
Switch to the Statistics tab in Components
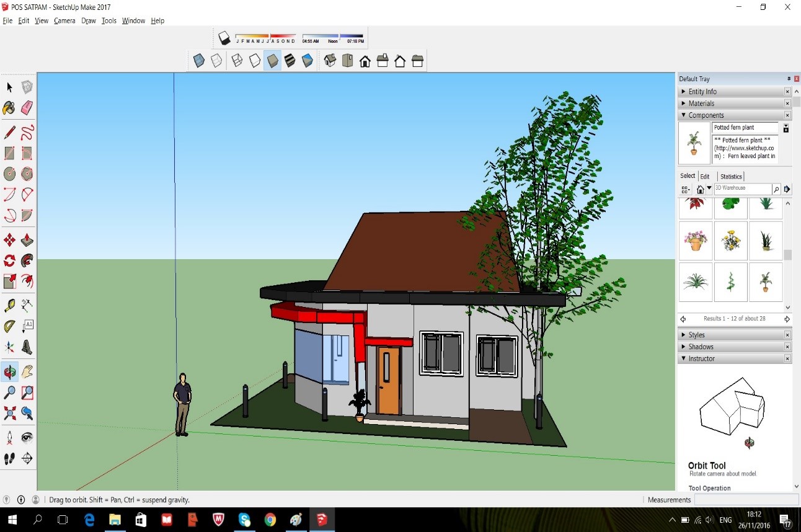point(732,176)
